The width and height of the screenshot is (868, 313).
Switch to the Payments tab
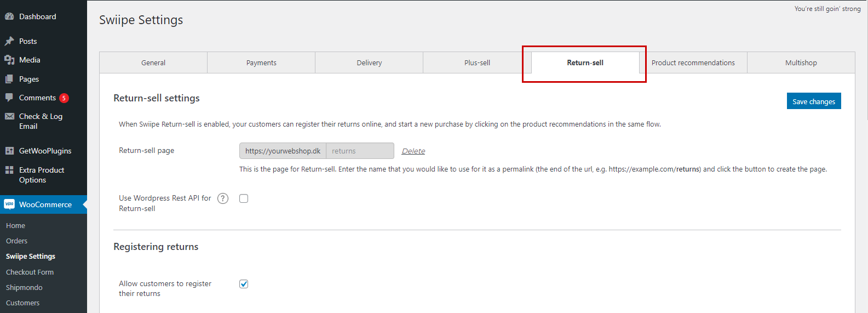pos(261,62)
